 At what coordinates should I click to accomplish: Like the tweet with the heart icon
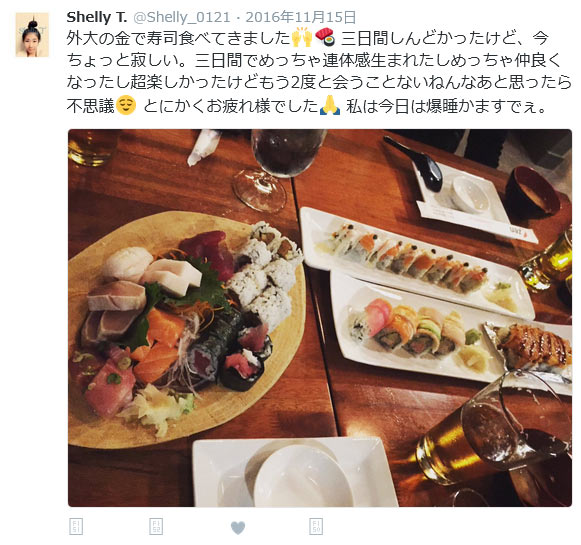click(238, 528)
